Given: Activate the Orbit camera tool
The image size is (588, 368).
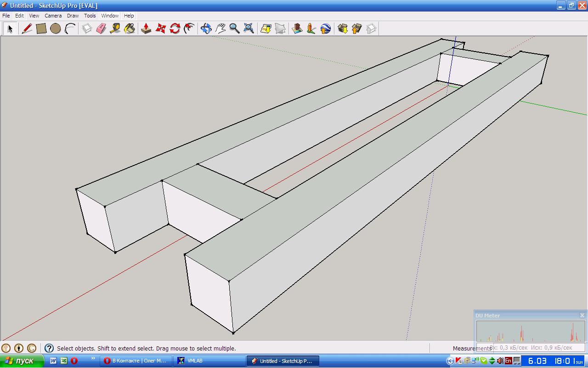Looking at the screenshot, I should (x=206, y=29).
